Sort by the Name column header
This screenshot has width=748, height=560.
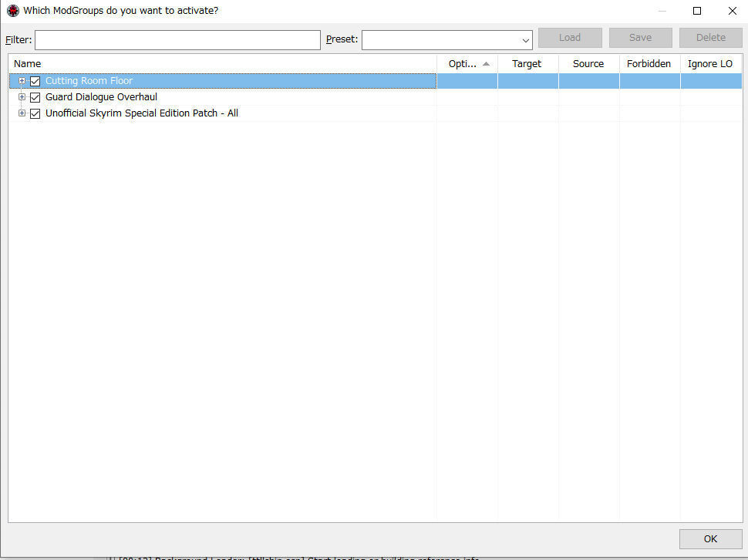pyautogui.click(x=222, y=64)
